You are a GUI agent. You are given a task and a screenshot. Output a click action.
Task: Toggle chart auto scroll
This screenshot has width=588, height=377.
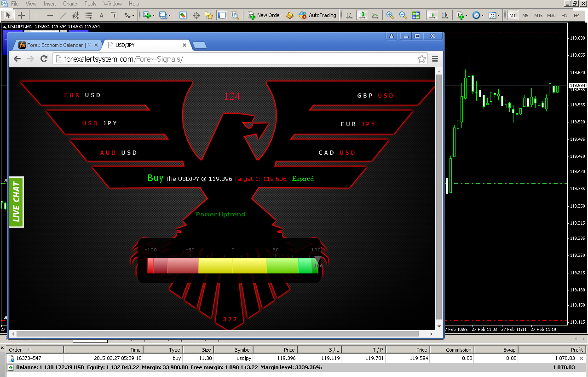(432, 15)
